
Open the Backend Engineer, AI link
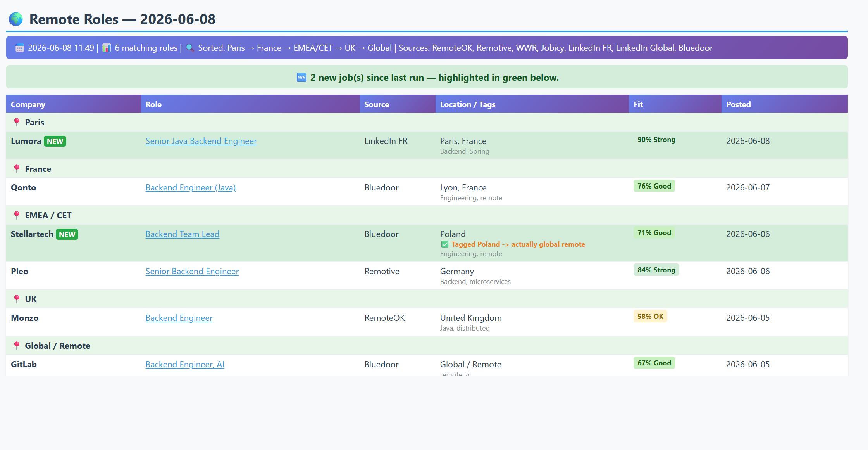click(185, 365)
